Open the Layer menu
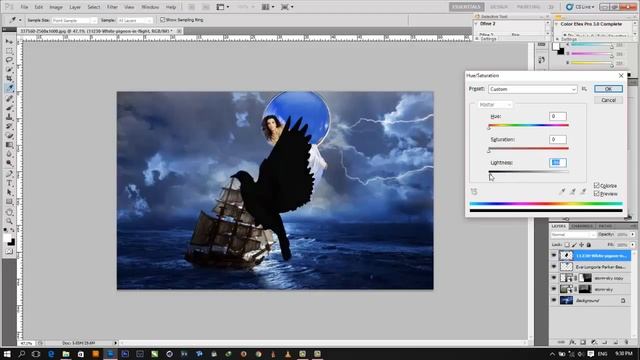 click(x=75, y=7)
